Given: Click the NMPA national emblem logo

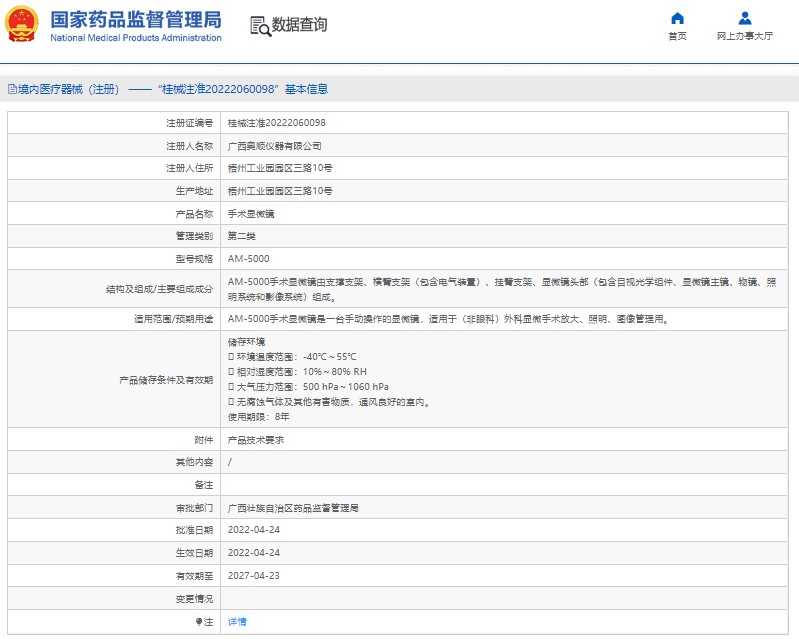Looking at the screenshot, I should 22,25.
